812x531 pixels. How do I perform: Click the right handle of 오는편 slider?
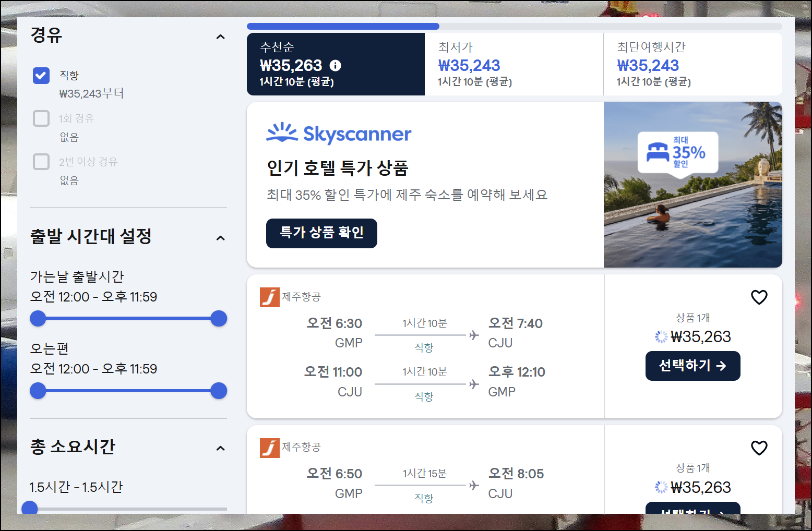click(x=219, y=391)
